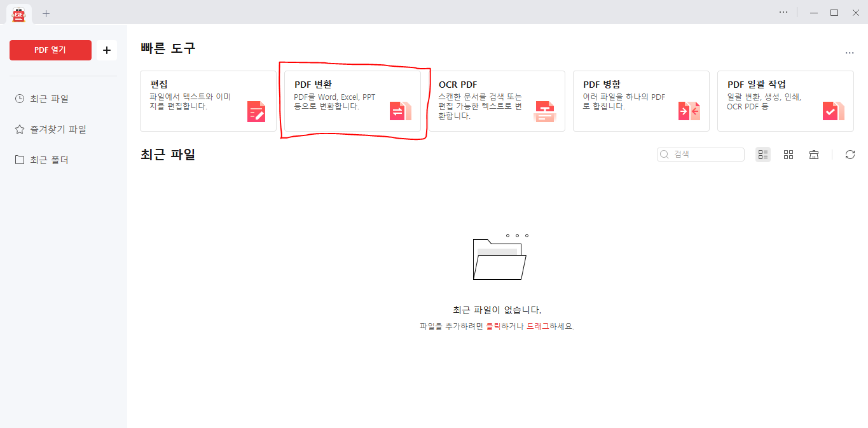Open the OCR PDF tool icon
This screenshot has width=868, height=428.
(545, 111)
